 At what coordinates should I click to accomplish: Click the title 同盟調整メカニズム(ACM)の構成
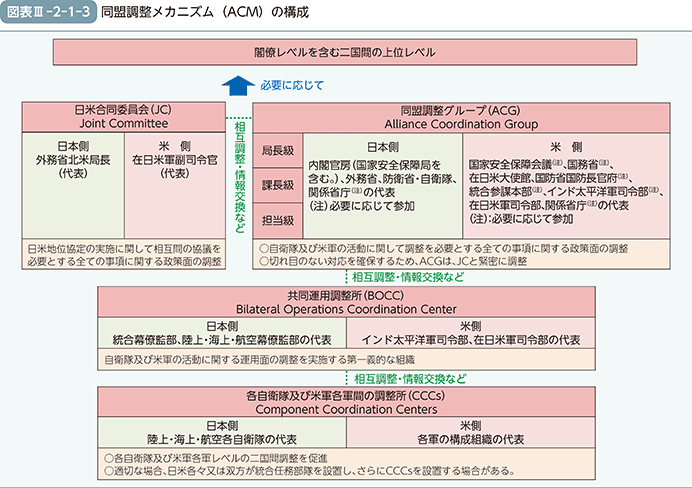(205, 12)
